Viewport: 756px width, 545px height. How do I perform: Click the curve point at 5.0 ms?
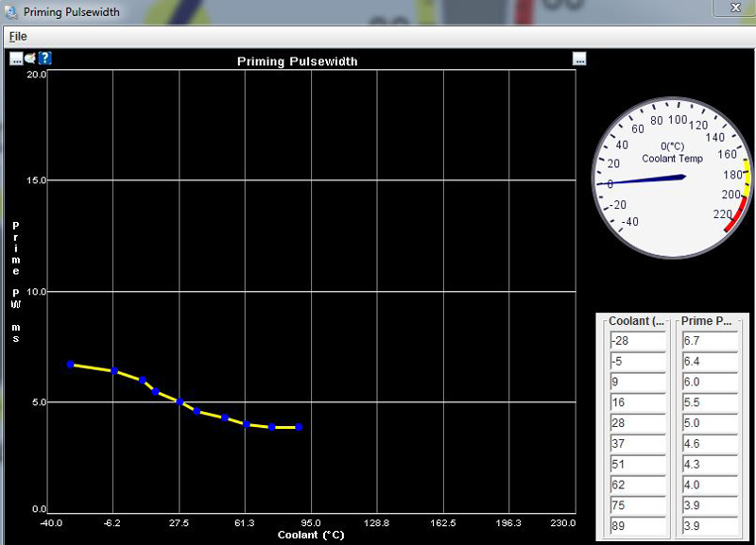(179, 401)
